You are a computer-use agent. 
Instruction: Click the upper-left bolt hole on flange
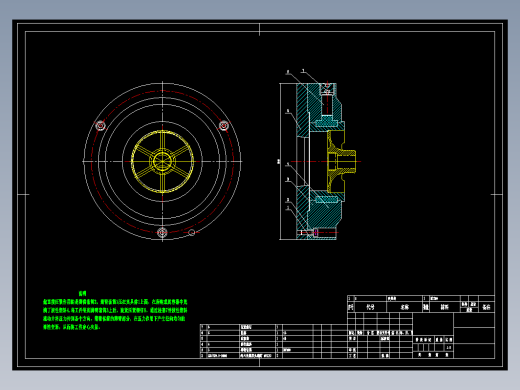pyautogui.click(x=101, y=126)
